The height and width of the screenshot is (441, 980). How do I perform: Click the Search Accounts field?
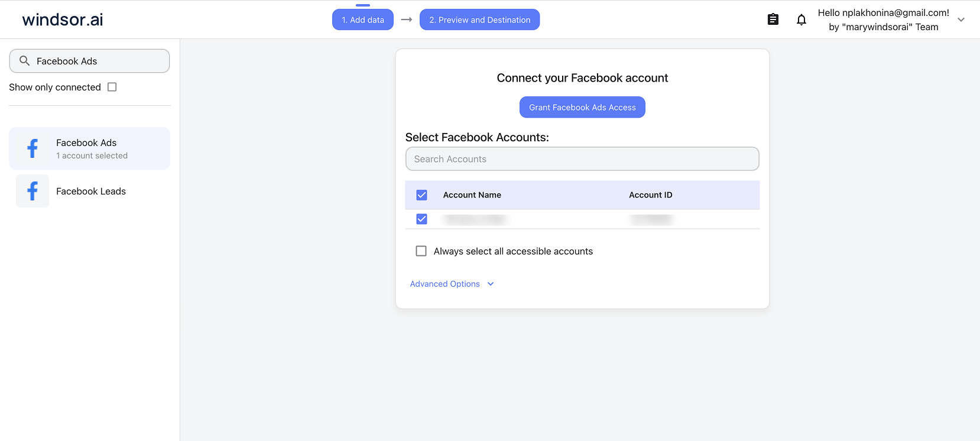coord(582,159)
